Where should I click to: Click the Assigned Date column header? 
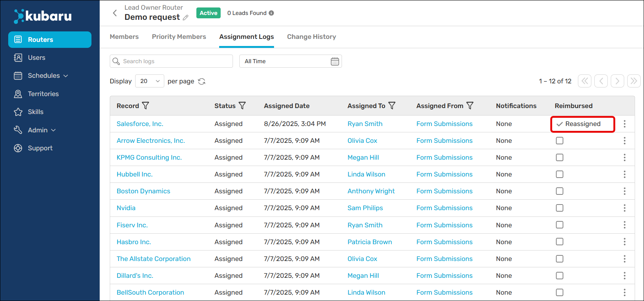pos(287,106)
